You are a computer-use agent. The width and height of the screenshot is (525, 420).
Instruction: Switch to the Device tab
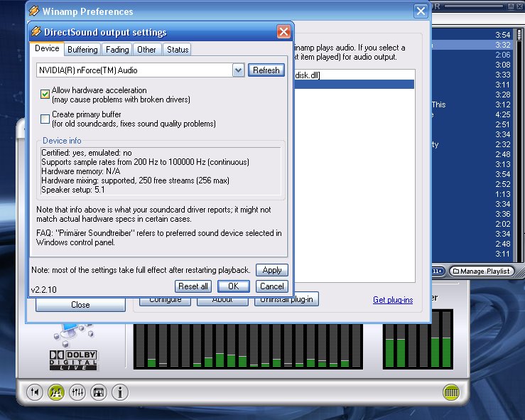point(47,48)
